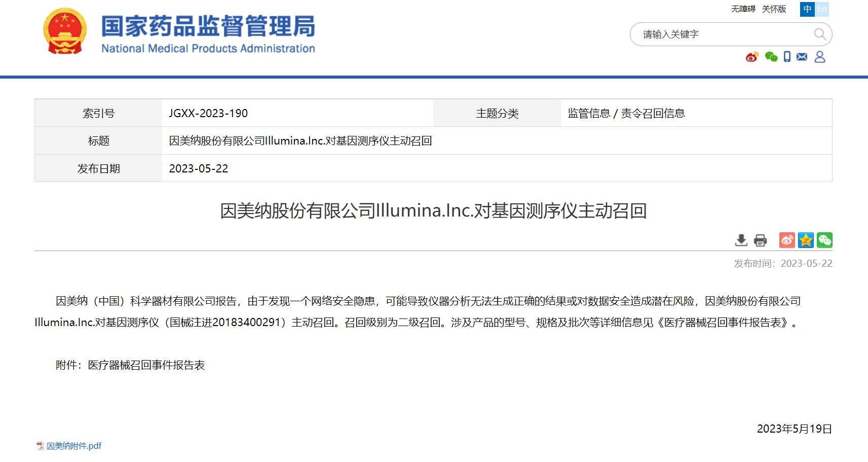Click the national emblem logo

[x=65, y=31]
